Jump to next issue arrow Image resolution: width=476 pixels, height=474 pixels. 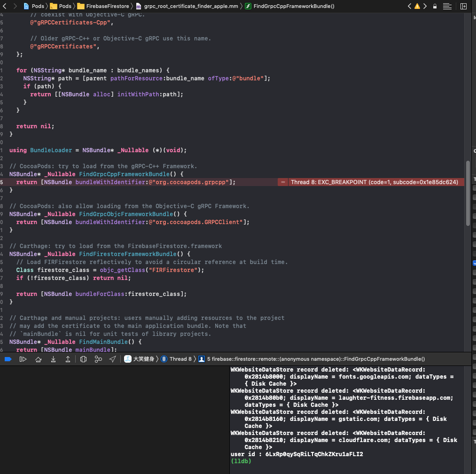click(x=425, y=6)
